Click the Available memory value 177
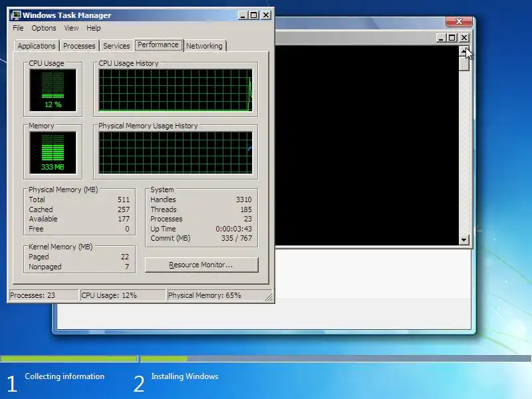 click(x=124, y=219)
